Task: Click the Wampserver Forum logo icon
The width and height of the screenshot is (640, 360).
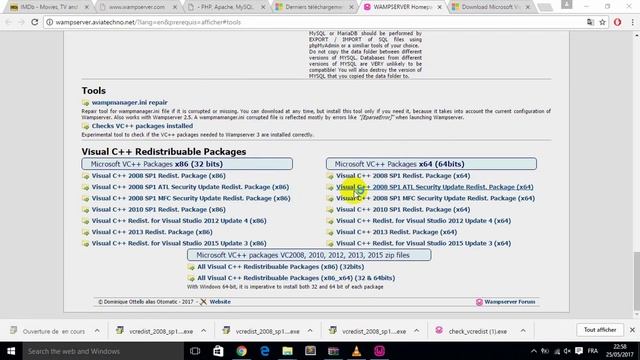Action: click(479, 302)
